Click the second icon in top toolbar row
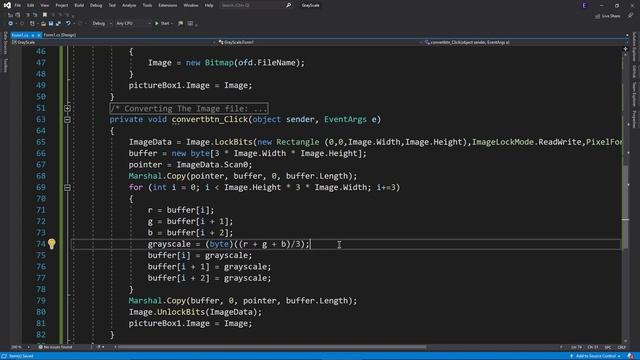The width and height of the screenshot is (640, 360). [18, 15]
